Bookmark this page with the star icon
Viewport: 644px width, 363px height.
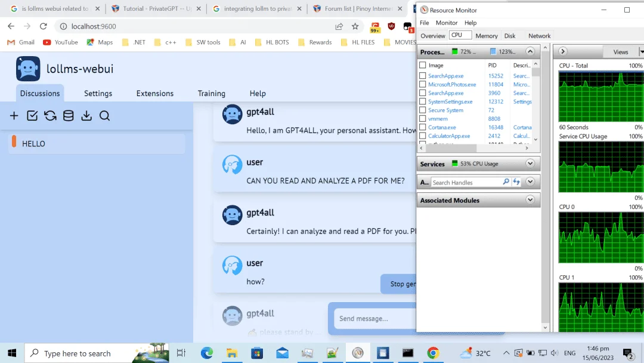click(355, 26)
